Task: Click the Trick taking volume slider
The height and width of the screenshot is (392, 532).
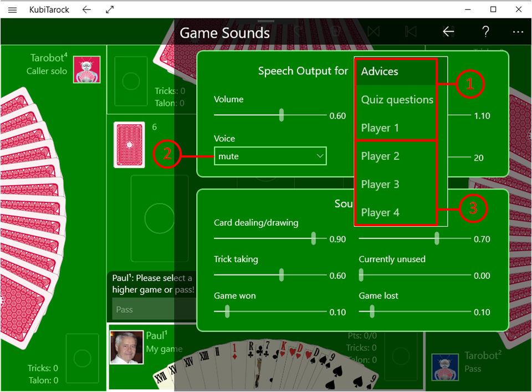Action: click(x=282, y=275)
